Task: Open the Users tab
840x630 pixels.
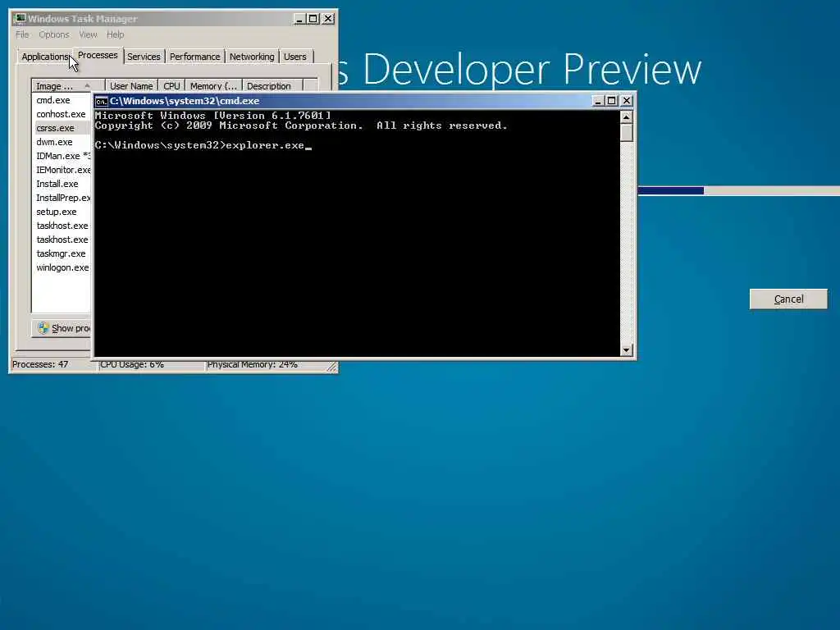Action: [295, 57]
